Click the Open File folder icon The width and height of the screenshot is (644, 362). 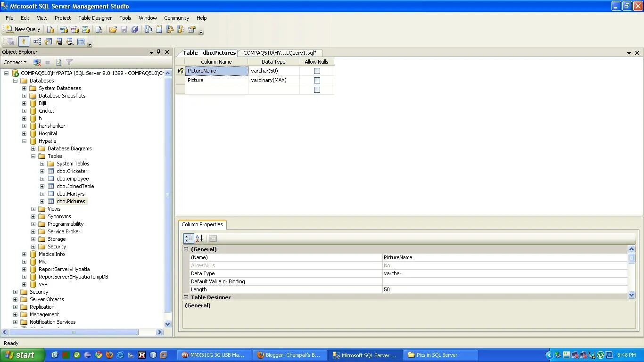[113, 29]
